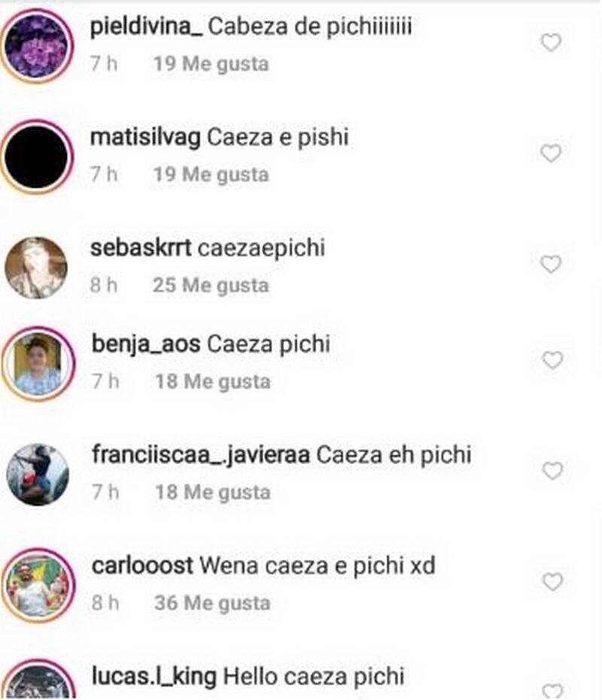The image size is (602, 700).
Task: Open carlooost's story avatar
Action: [38, 585]
